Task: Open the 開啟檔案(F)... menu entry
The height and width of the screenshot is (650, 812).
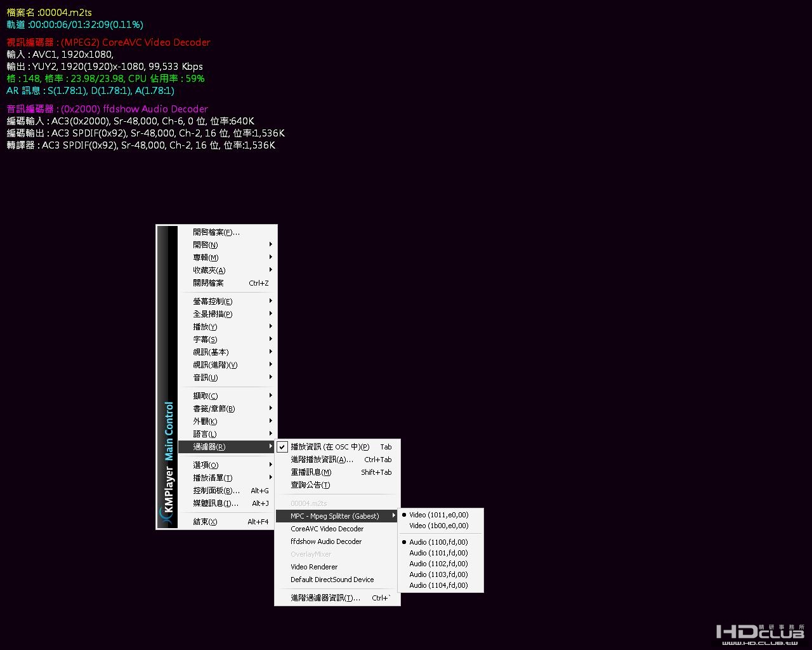Action: (x=227, y=232)
